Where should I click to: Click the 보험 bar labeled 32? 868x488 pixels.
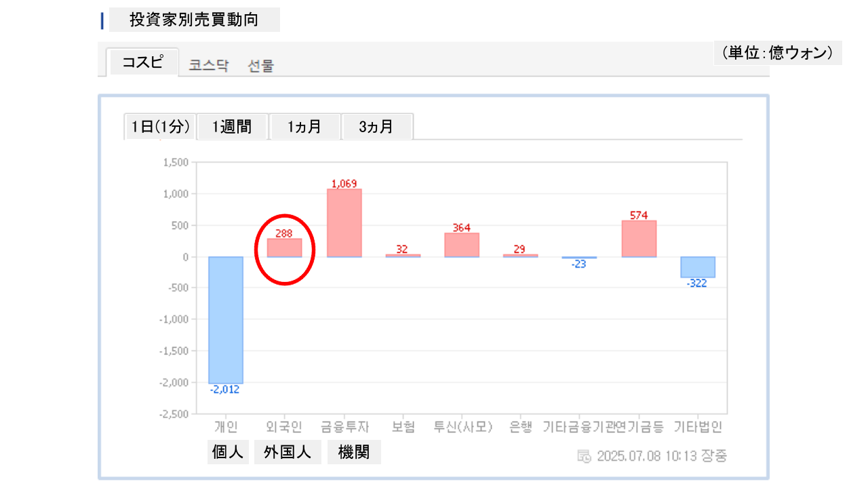(403, 256)
